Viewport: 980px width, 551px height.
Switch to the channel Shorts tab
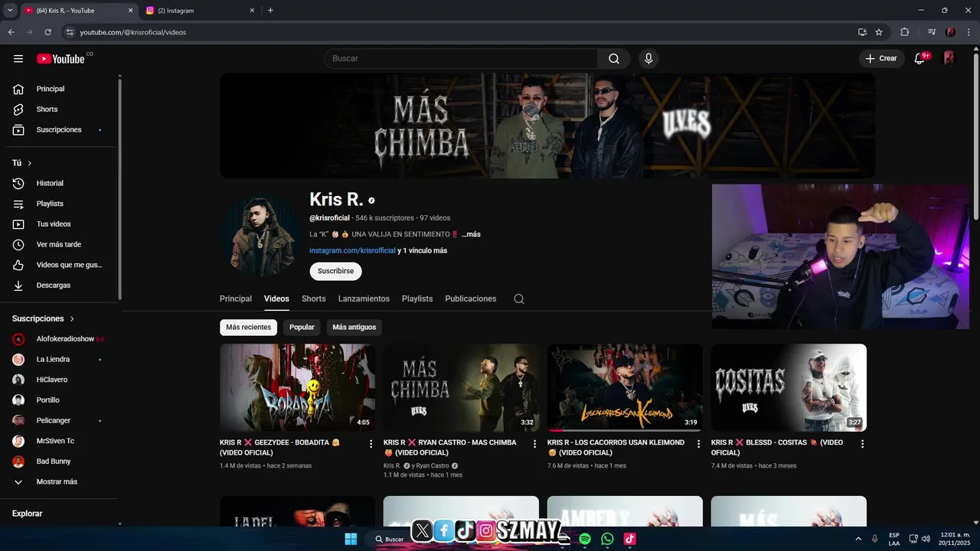314,299
